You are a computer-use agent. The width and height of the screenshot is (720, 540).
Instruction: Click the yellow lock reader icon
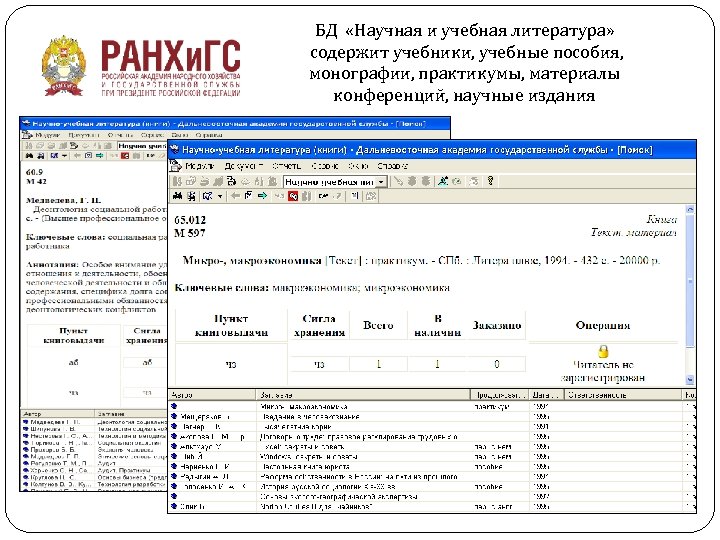[x=603, y=352]
